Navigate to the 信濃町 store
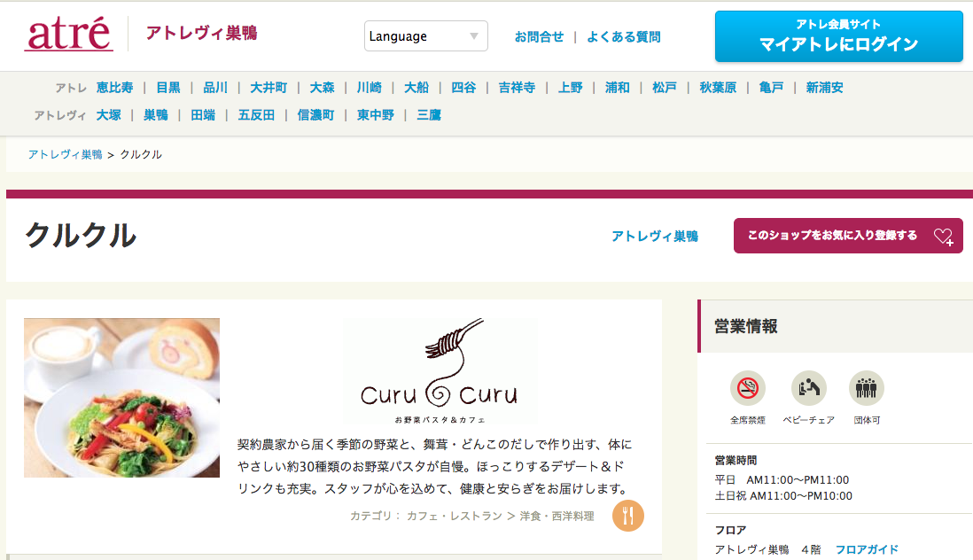This screenshot has width=973, height=560. click(315, 114)
